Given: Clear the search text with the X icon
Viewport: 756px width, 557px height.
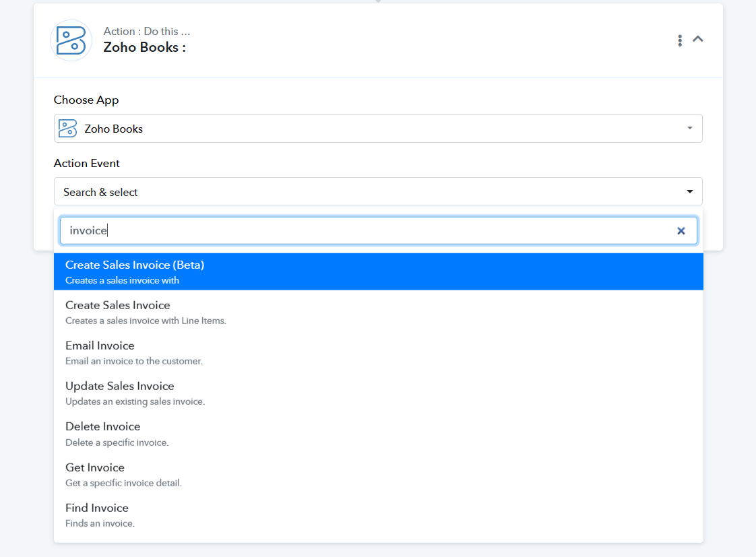Looking at the screenshot, I should (x=681, y=231).
